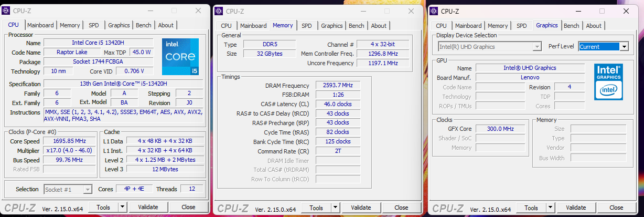This screenshot has height=217, width=644.
Task: Click Tools button in the middle window
Action: coord(316,208)
